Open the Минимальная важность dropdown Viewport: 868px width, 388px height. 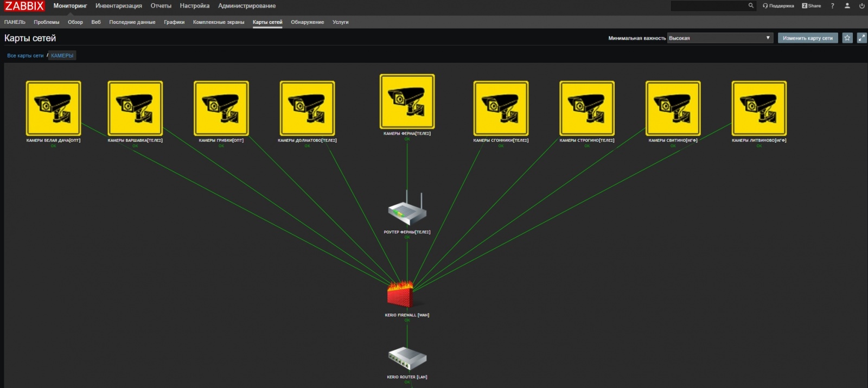pyautogui.click(x=720, y=38)
